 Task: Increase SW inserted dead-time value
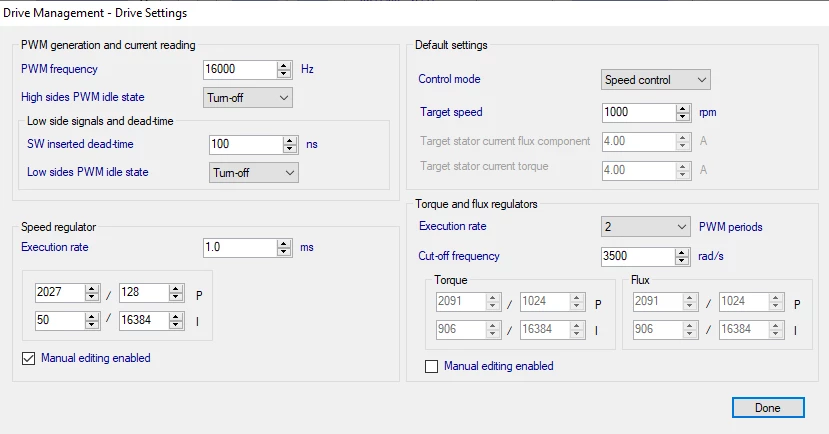tap(290, 141)
